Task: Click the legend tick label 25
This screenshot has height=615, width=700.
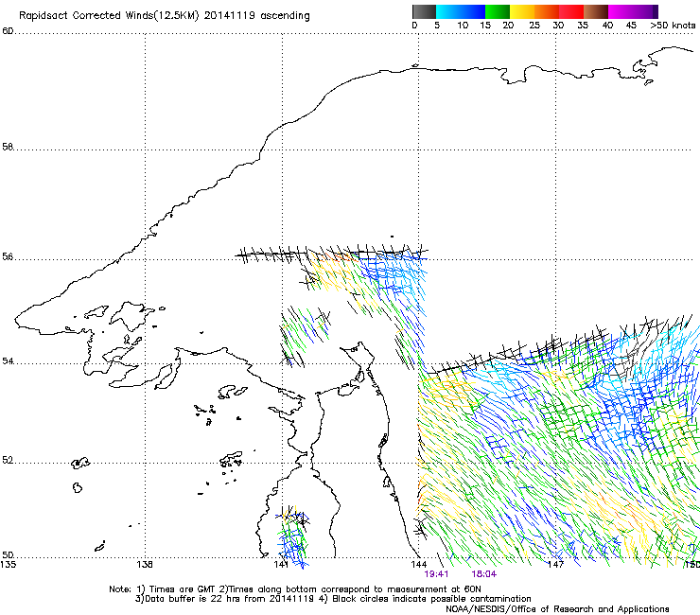Action: tap(534, 26)
